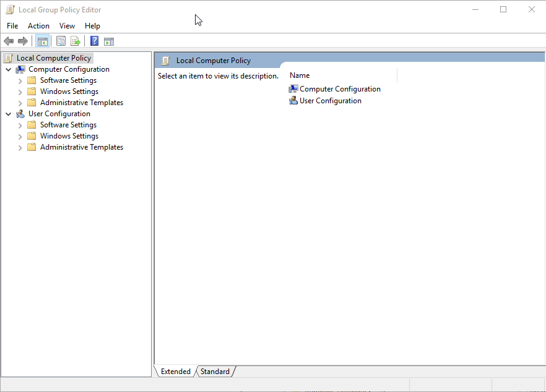Open Help via blue question icon
546x392 pixels.
pos(94,41)
